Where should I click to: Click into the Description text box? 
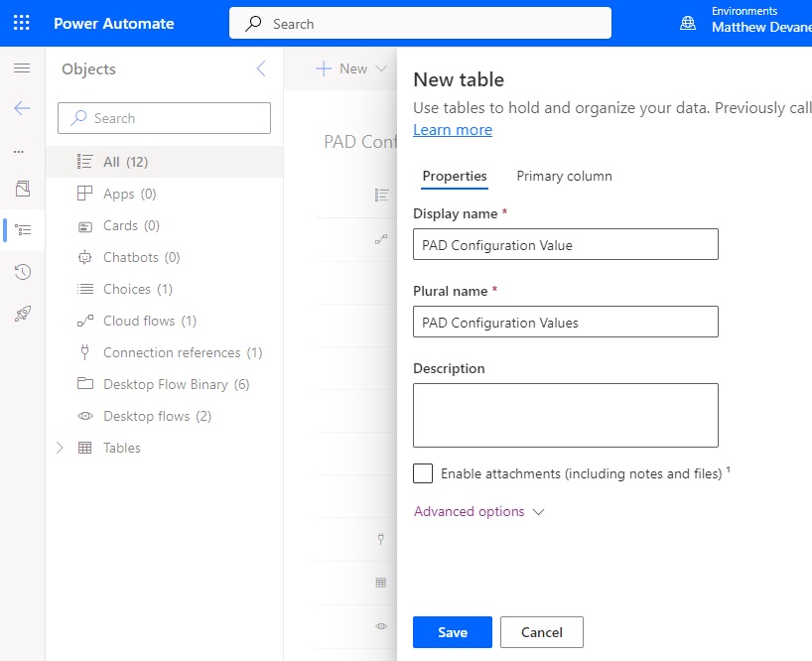[x=566, y=415]
